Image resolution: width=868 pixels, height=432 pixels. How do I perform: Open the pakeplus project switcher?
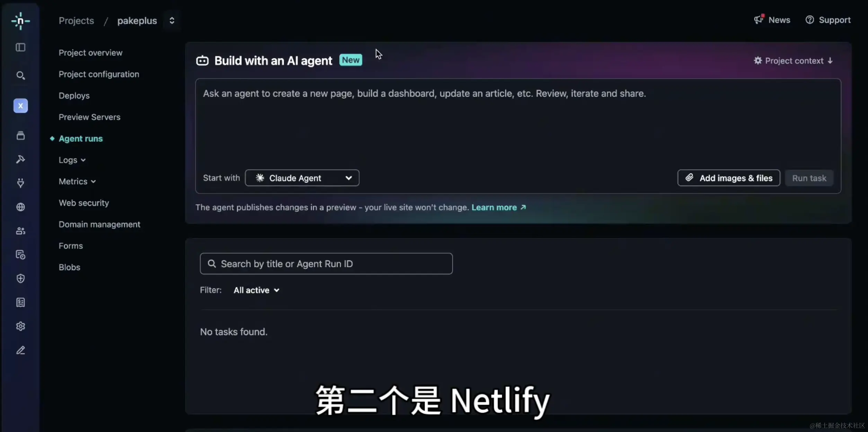(x=172, y=21)
